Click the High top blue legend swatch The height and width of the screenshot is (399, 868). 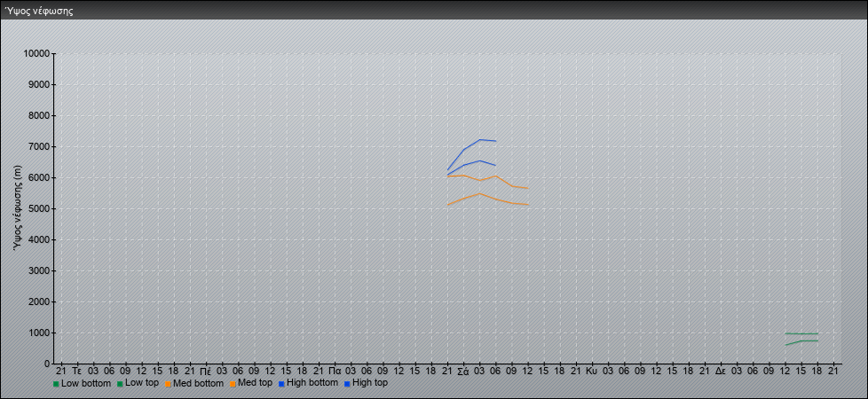(346, 384)
